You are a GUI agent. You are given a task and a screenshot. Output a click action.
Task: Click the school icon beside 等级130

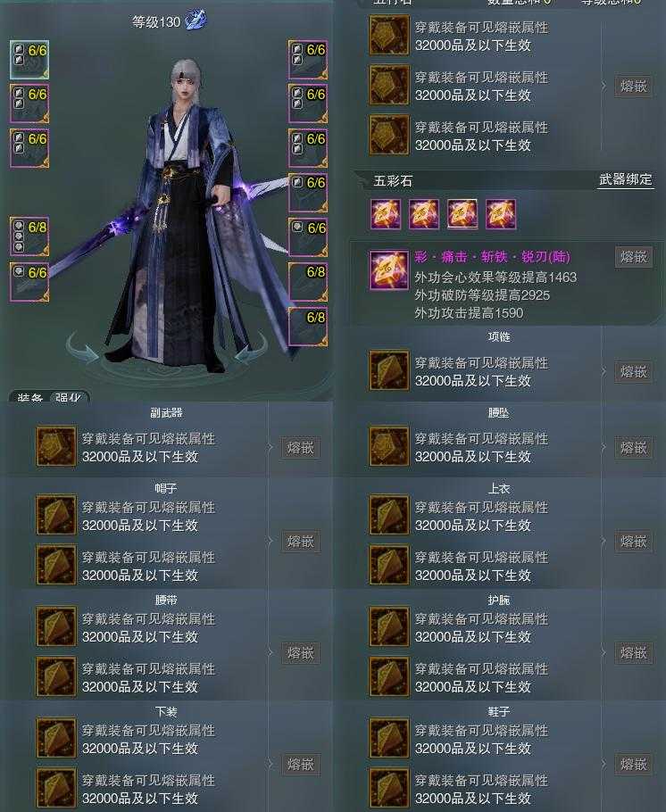point(196,21)
